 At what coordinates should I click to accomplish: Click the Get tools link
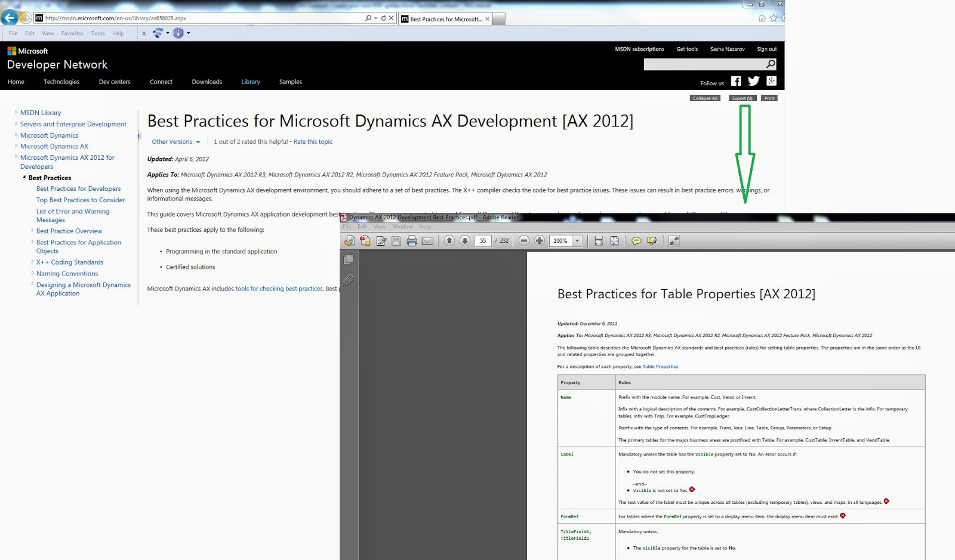pyautogui.click(x=687, y=49)
